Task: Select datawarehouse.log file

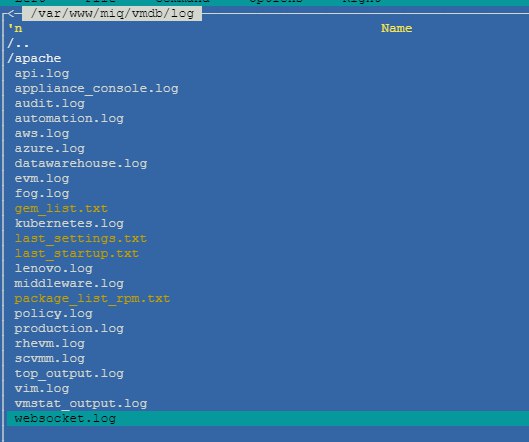Action: (x=81, y=163)
